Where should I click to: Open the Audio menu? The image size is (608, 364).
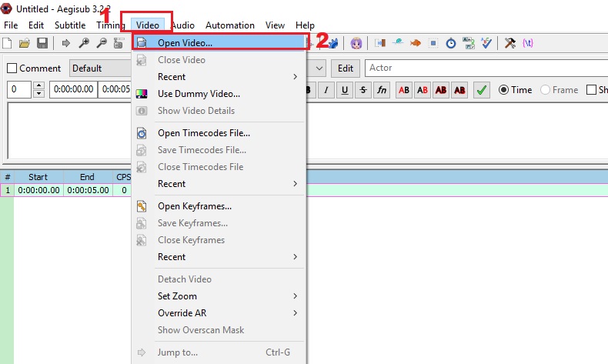(x=183, y=25)
